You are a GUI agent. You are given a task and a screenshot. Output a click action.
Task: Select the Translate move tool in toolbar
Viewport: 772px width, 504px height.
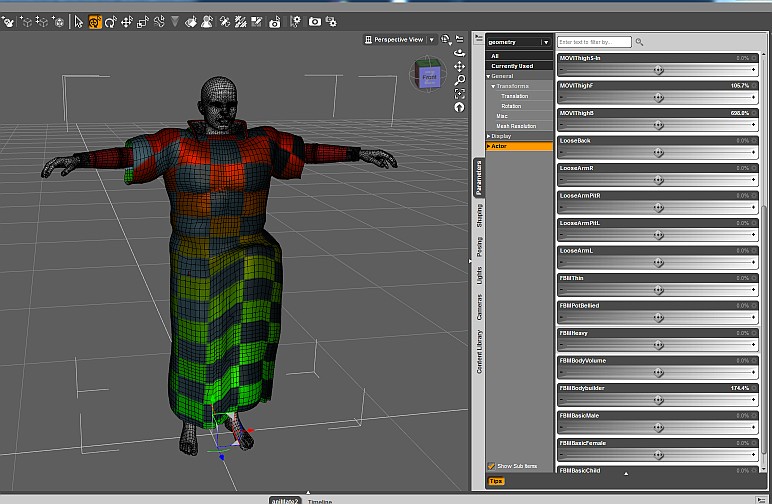point(126,21)
